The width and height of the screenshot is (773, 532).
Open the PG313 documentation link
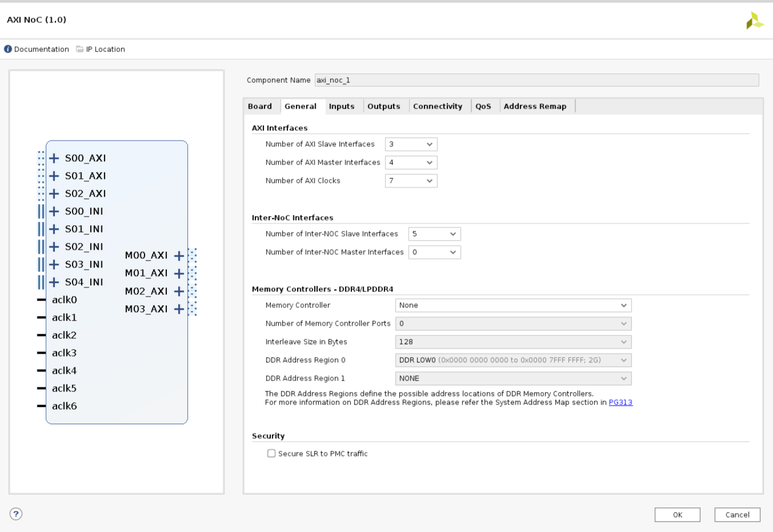pos(620,402)
